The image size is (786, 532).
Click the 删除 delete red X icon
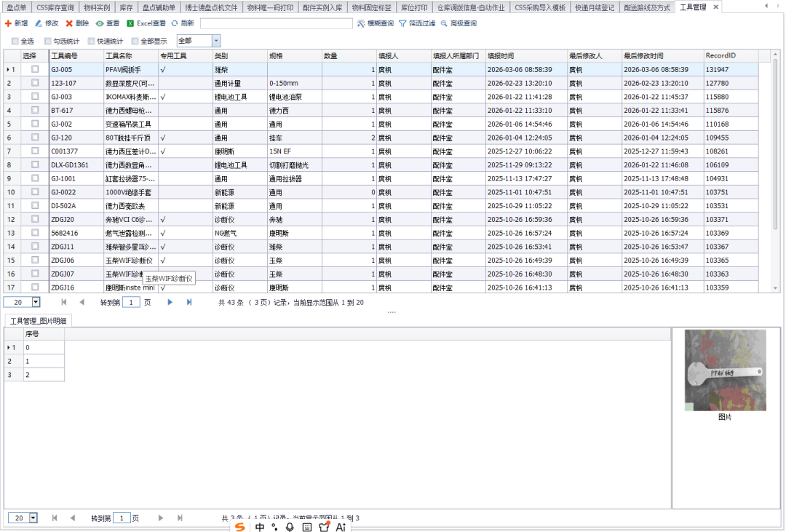pyautogui.click(x=69, y=23)
